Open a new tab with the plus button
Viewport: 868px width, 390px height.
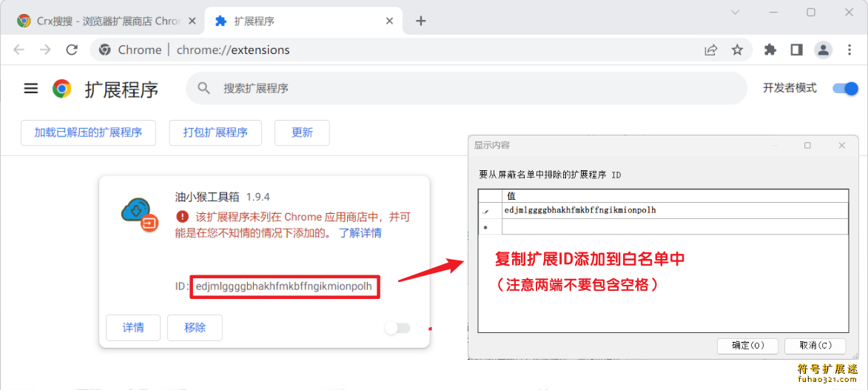[x=421, y=21]
